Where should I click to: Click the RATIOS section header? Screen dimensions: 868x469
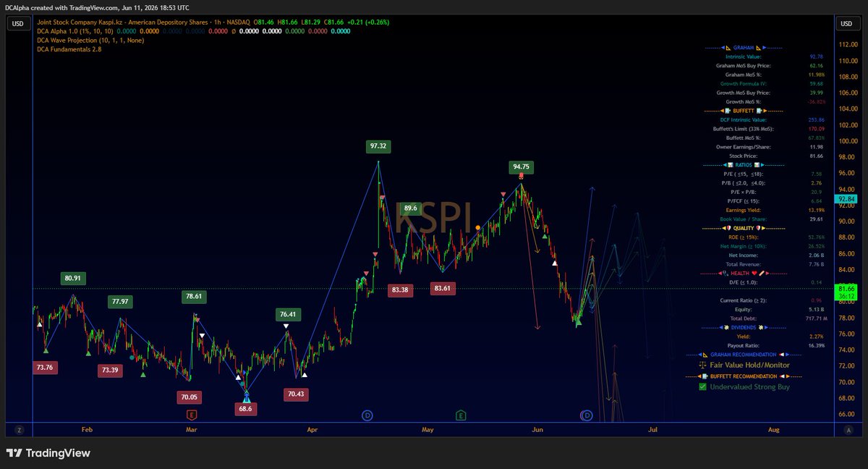[744, 165]
